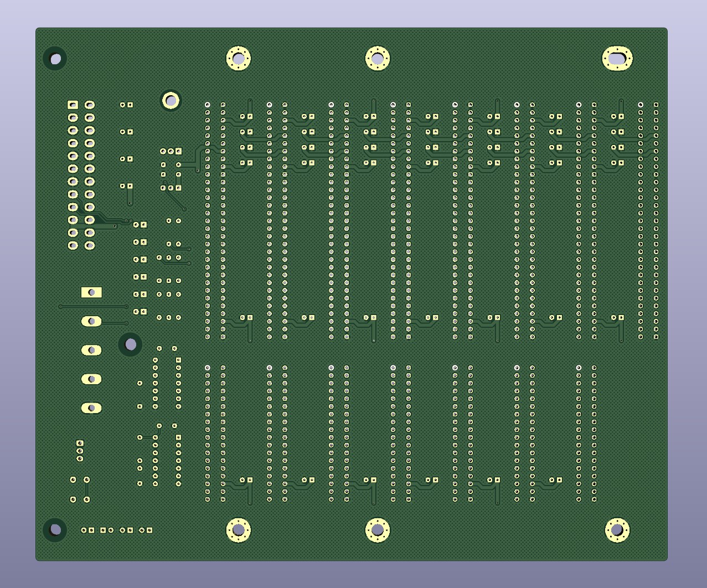Click the top-left corner mounting hole
The width and height of the screenshot is (707, 588).
point(55,59)
